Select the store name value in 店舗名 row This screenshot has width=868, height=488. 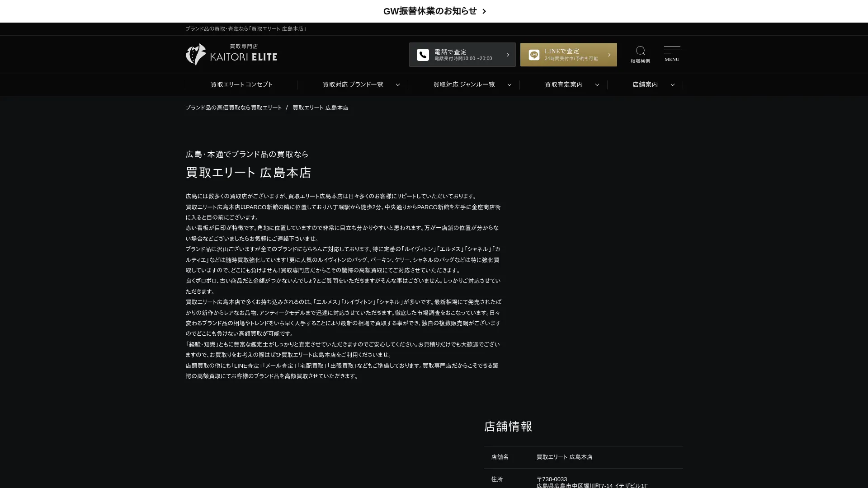(564, 457)
